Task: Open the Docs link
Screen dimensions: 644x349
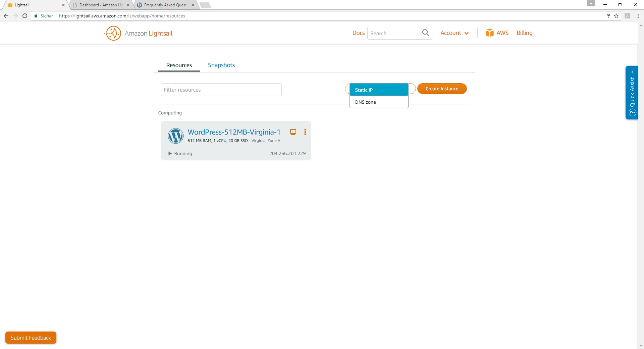Action: pos(358,33)
